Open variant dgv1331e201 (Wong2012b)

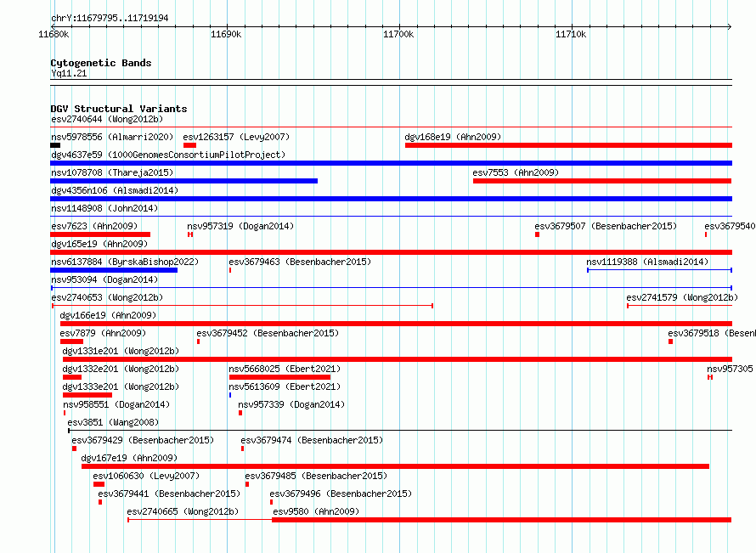pyautogui.click(x=121, y=351)
